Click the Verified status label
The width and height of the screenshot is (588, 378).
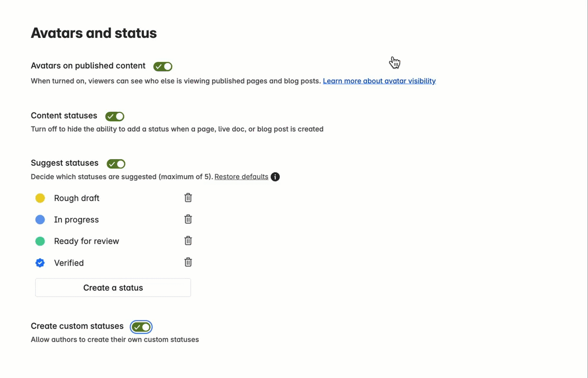pos(69,263)
